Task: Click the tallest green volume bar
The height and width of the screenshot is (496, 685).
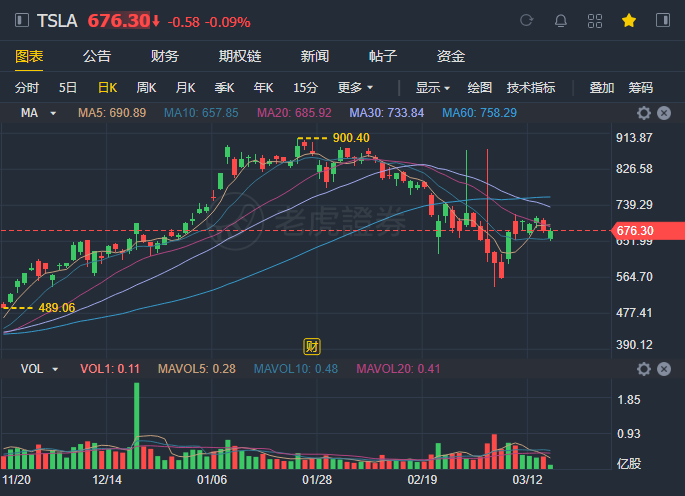Action: pyautogui.click(x=137, y=426)
